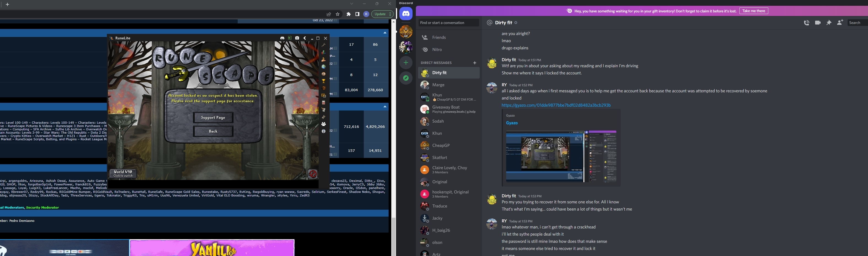This screenshot has height=256, width=868.
Task: Open browser extensions puzzle icon
Action: 349,14
